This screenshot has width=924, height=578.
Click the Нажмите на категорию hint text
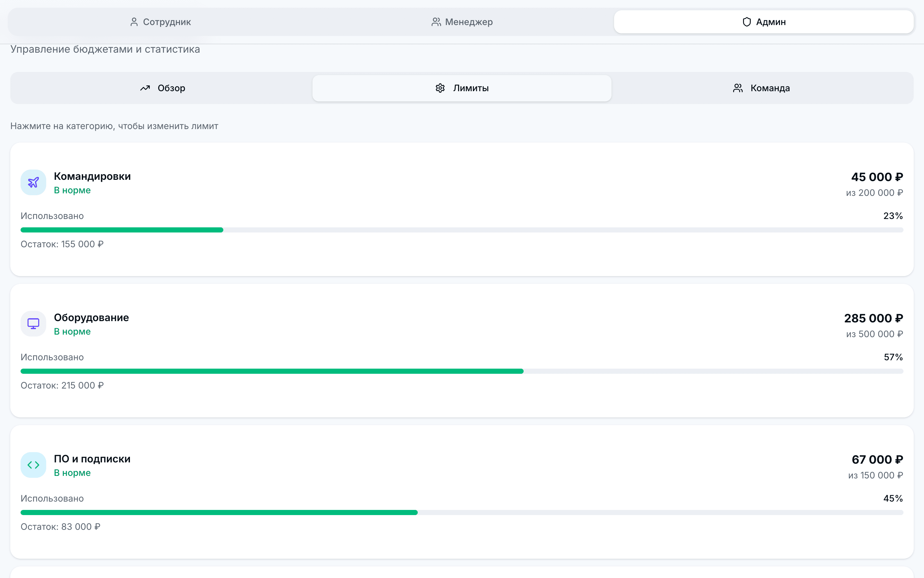pos(114,126)
